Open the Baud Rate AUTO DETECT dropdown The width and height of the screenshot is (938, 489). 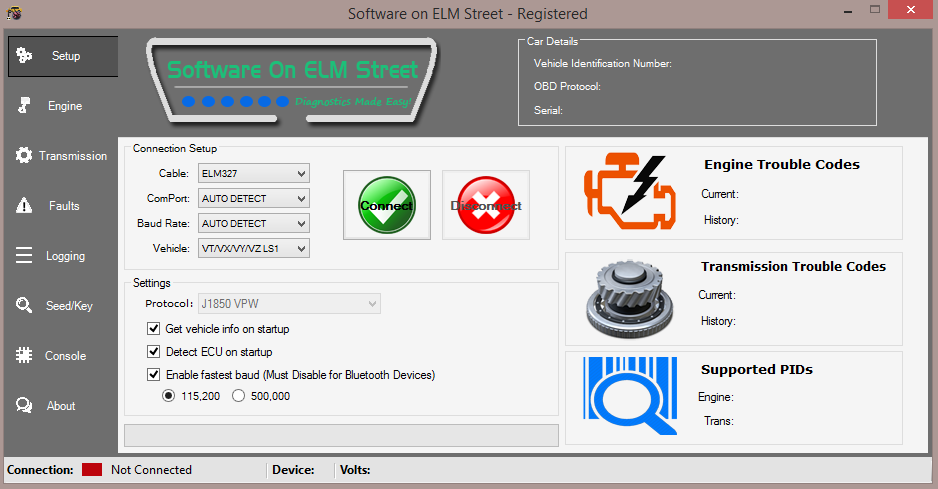pyautogui.click(x=254, y=223)
